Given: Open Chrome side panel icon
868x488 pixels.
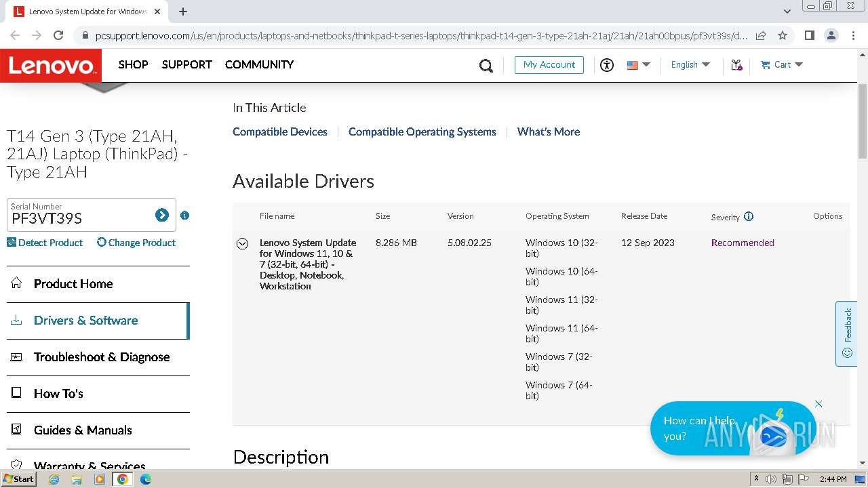Looking at the screenshot, I should tap(809, 35).
